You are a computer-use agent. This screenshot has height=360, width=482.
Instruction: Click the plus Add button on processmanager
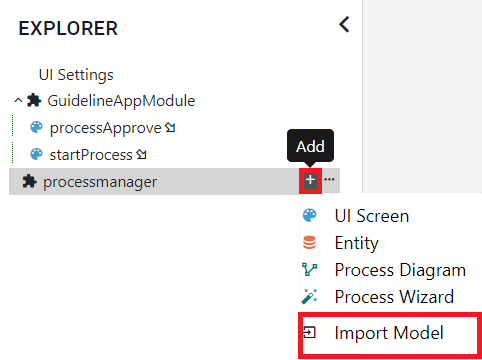click(x=310, y=180)
